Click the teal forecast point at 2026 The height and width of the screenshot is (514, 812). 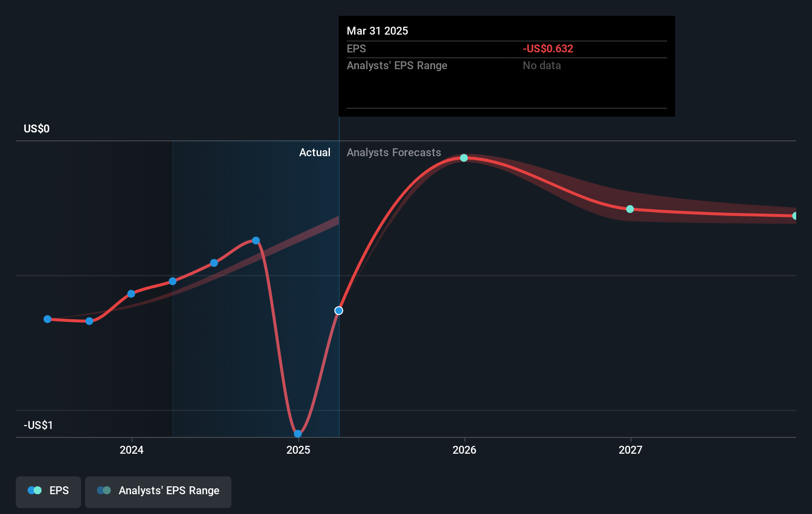[464, 158]
